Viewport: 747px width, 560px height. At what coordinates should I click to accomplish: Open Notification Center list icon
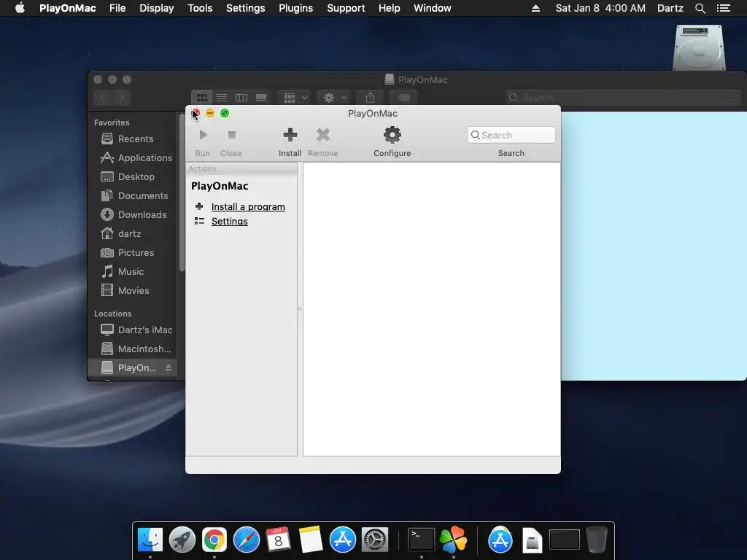723,8
